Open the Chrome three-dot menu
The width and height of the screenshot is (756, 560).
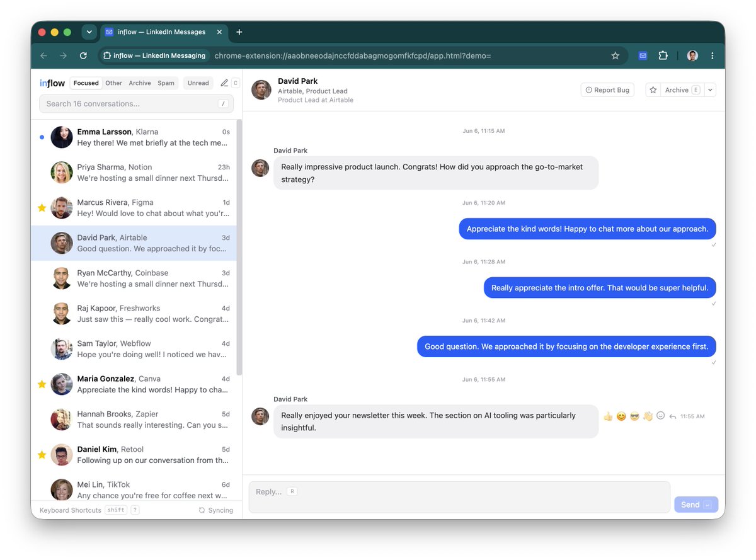coord(712,55)
